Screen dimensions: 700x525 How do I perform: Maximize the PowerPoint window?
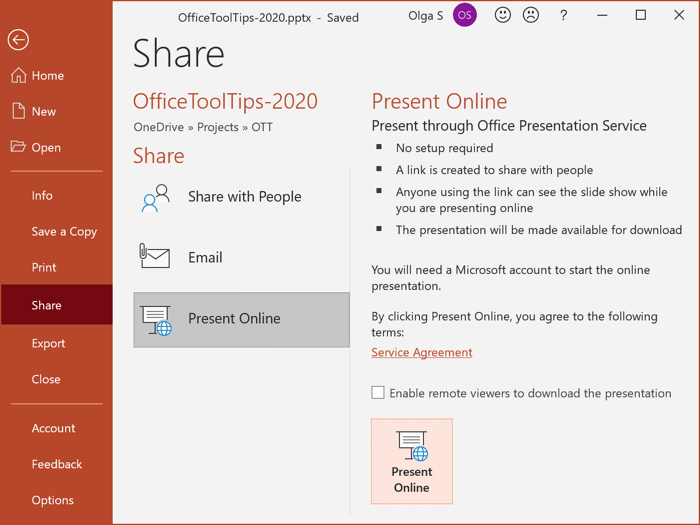(641, 16)
